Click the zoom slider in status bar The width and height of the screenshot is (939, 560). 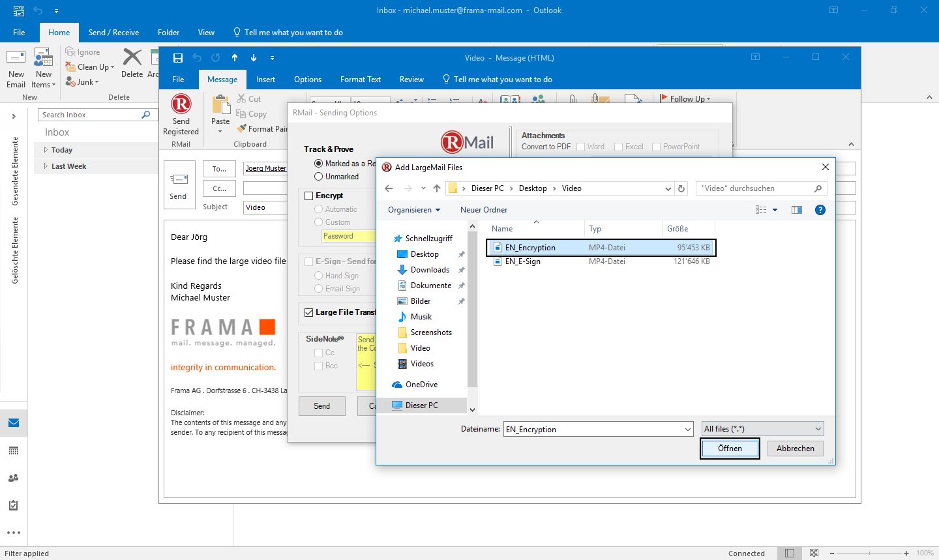click(x=869, y=553)
